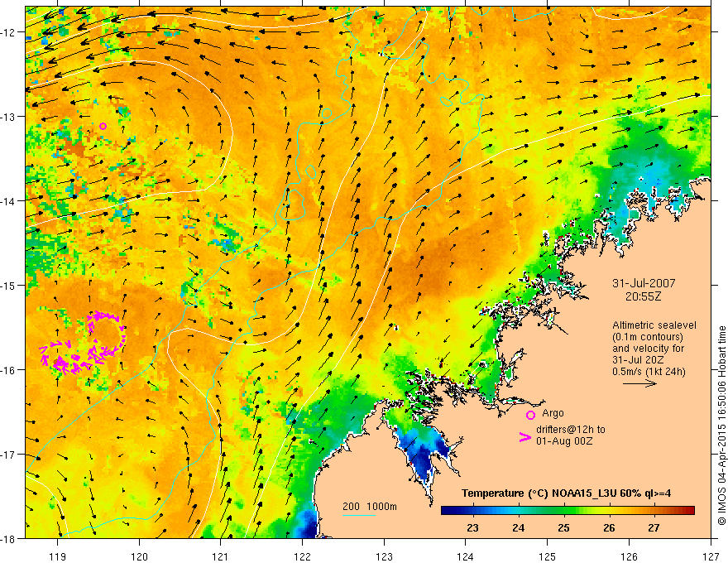Click the 'Altimetric sealevel' text
Viewport: 728px width, 563px height.
click(654, 325)
